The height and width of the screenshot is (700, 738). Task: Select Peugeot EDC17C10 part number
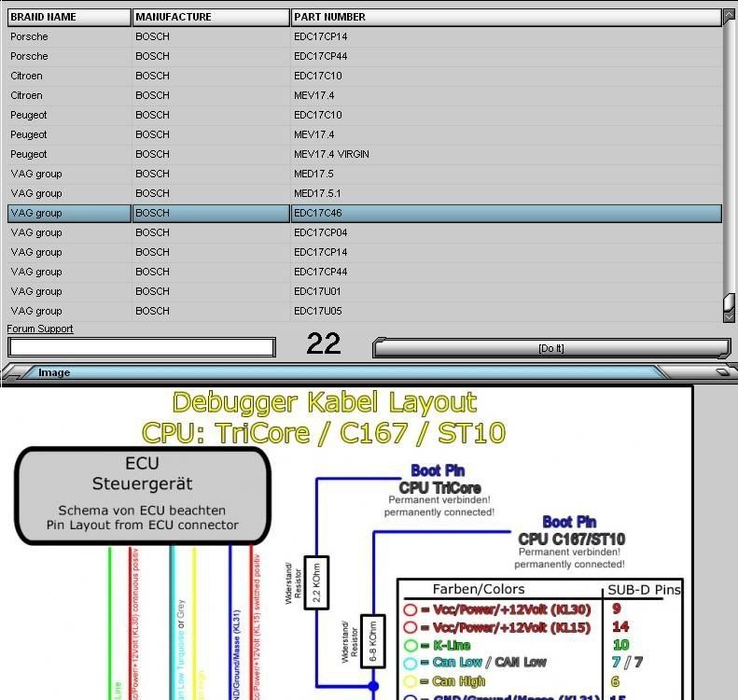click(318, 115)
